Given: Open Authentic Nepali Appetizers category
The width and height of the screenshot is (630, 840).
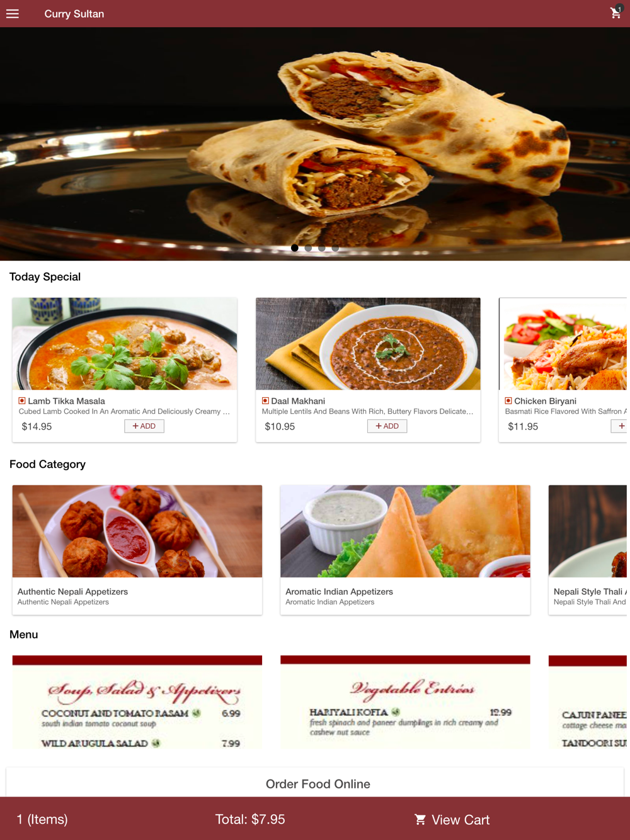Looking at the screenshot, I should point(137,550).
